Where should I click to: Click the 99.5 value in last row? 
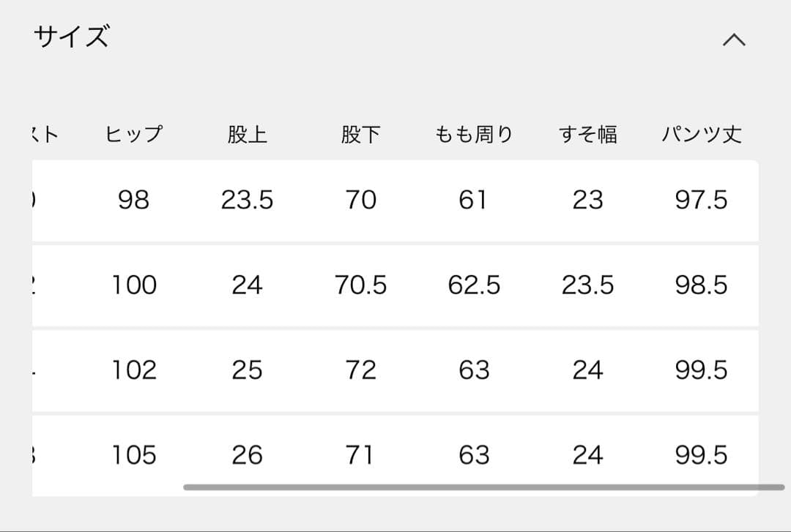pyautogui.click(x=701, y=455)
